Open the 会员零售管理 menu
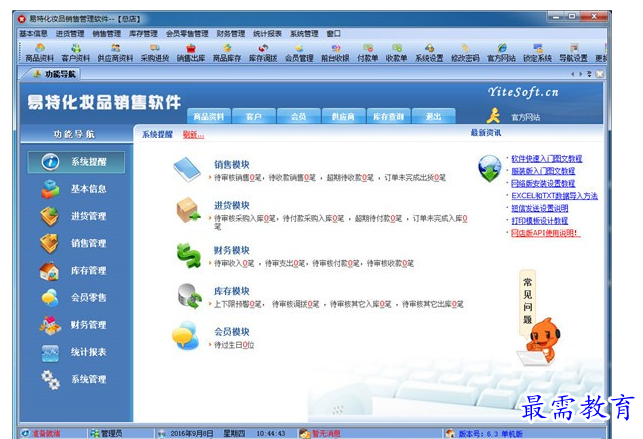 (x=187, y=34)
